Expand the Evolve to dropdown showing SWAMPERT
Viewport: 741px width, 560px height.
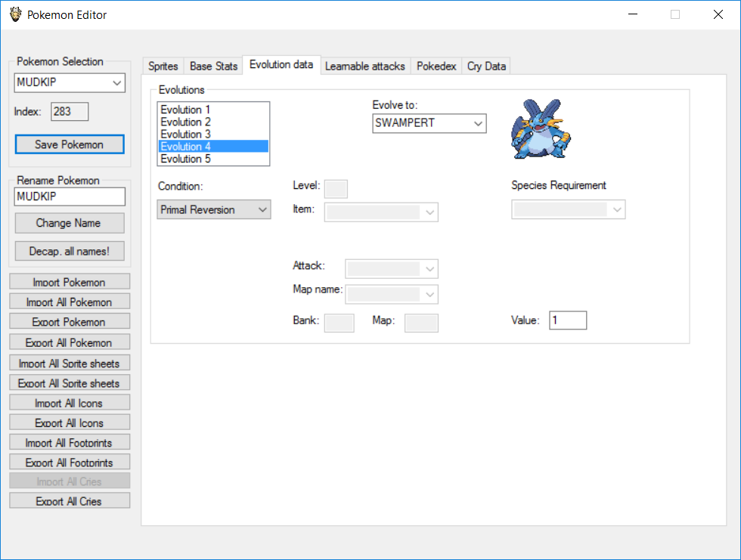[x=429, y=123]
